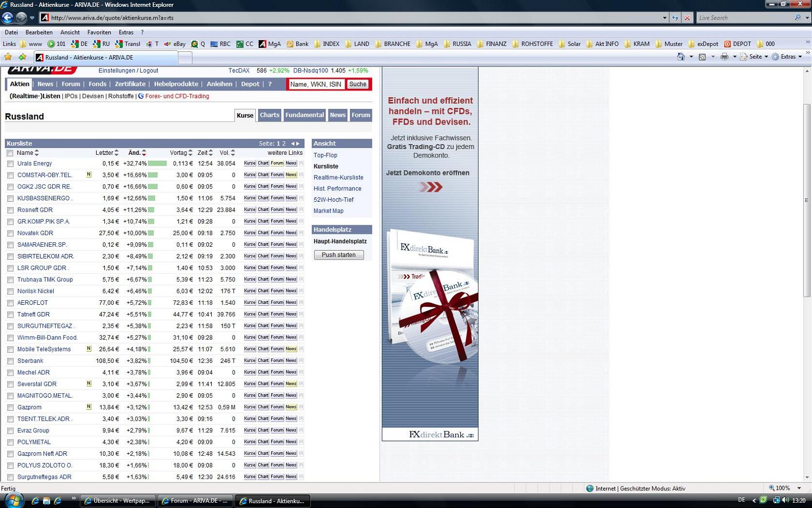The width and height of the screenshot is (812, 508).
Task: Open the Hist. Performance view link
Action: (x=337, y=189)
